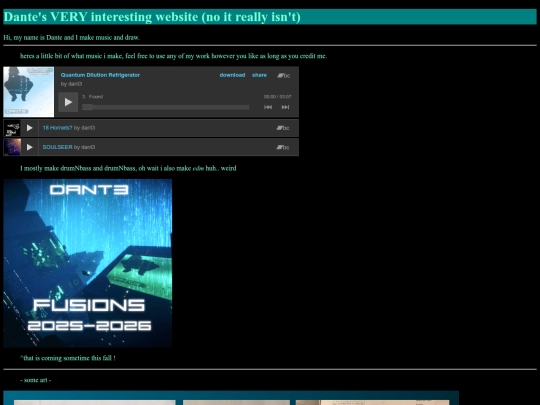Click the Quantum Dilution Refrigerator album cover

pyautogui.click(x=29, y=92)
